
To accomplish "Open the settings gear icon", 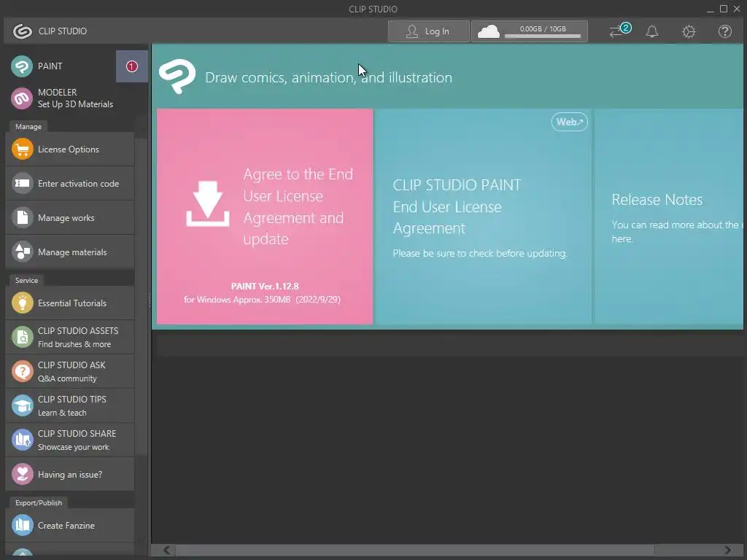I will coord(689,31).
